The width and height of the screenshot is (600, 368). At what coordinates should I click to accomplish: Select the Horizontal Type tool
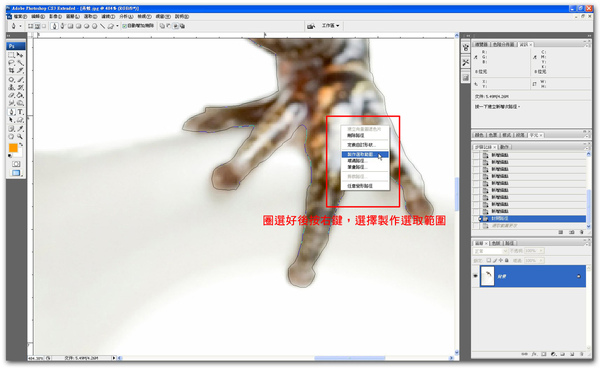coord(20,112)
